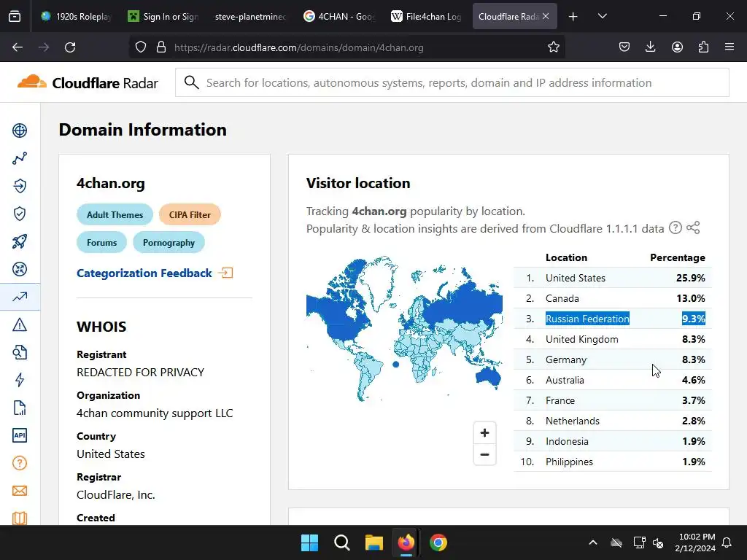Image resolution: width=747 pixels, height=560 pixels.
Task: Click the Categorization Feedback link
Action: point(155,273)
